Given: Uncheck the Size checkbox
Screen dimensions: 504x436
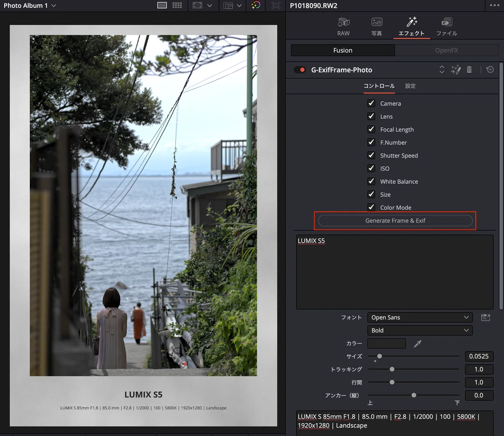Looking at the screenshot, I should click(x=371, y=194).
